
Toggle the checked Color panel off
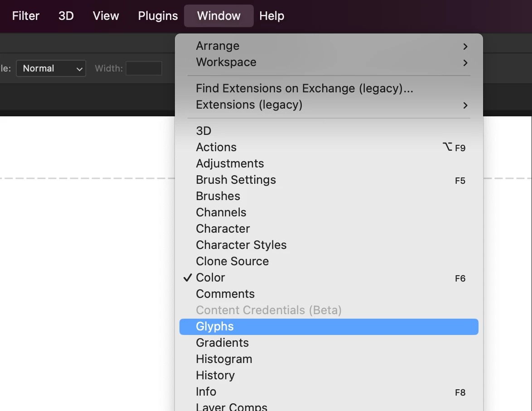click(211, 278)
